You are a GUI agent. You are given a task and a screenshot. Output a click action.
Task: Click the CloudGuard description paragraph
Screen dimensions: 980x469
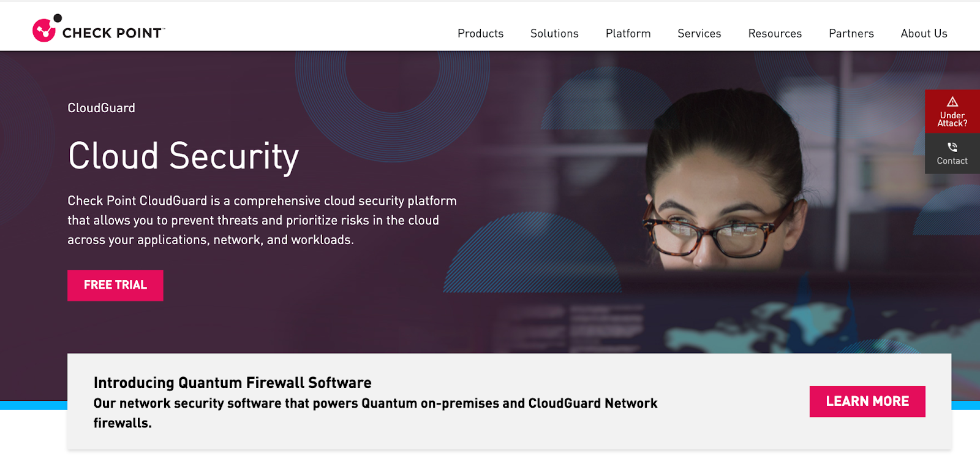(x=262, y=220)
